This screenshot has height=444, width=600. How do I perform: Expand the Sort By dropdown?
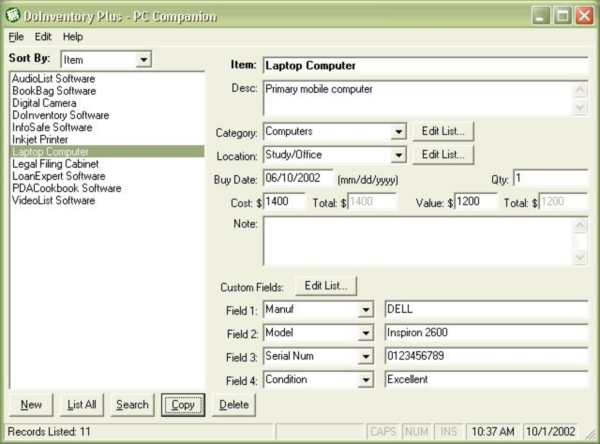tap(143, 60)
